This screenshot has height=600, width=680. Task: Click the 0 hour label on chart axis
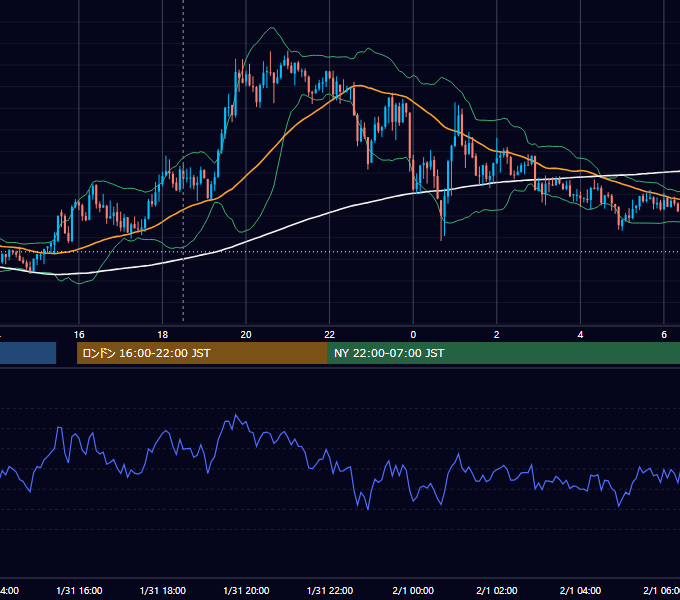pos(413,335)
